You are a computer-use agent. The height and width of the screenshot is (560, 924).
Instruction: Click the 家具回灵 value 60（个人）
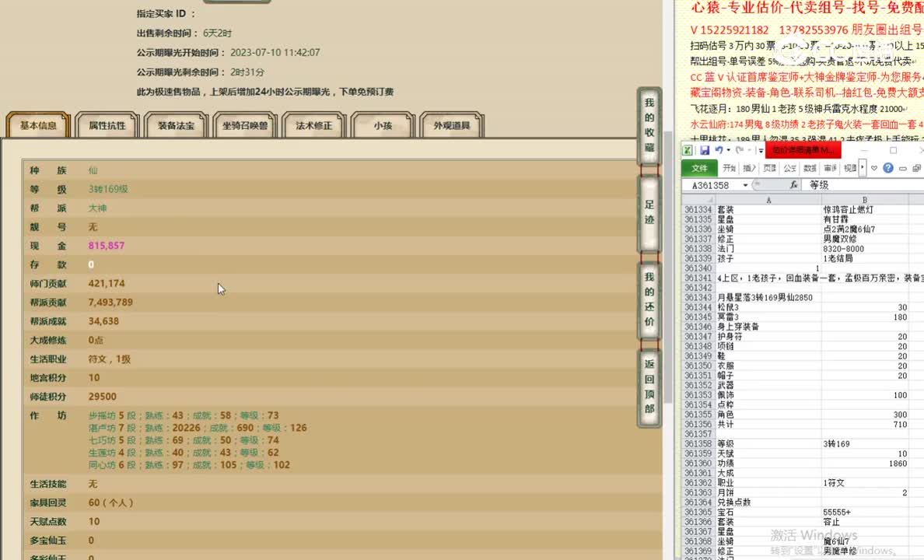[x=110, y=502]
